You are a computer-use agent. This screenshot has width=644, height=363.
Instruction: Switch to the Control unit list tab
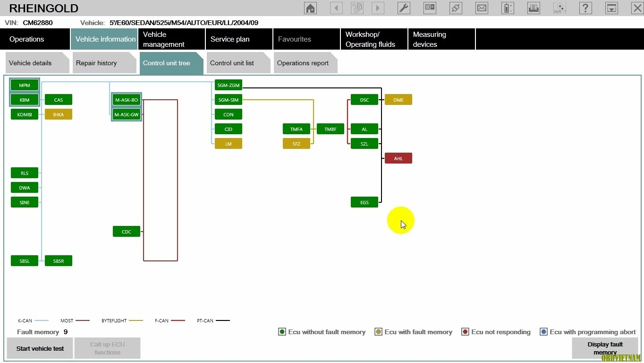(x=238, y=63)
